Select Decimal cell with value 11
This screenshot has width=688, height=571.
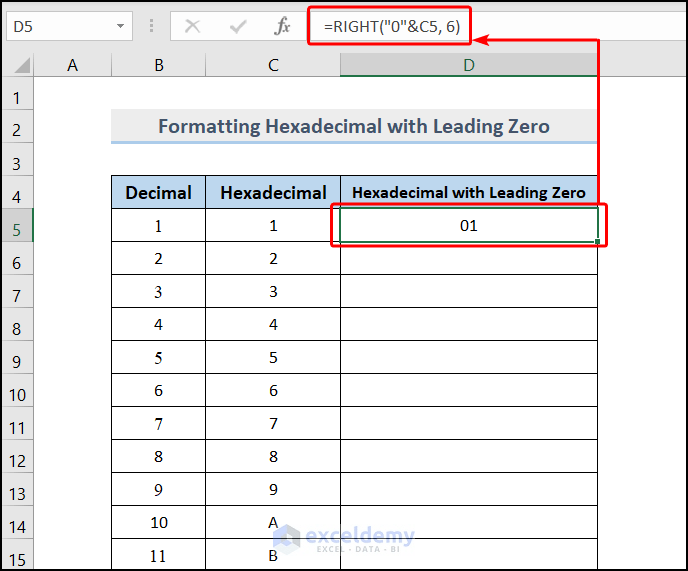tap(158, 554)
